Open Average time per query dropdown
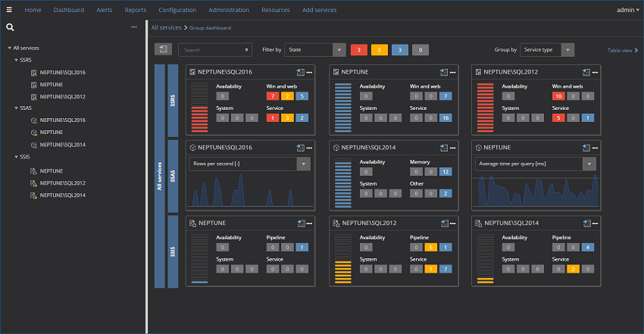The width and height of the screenshot is (644, 334). click(x=536, y=164)
